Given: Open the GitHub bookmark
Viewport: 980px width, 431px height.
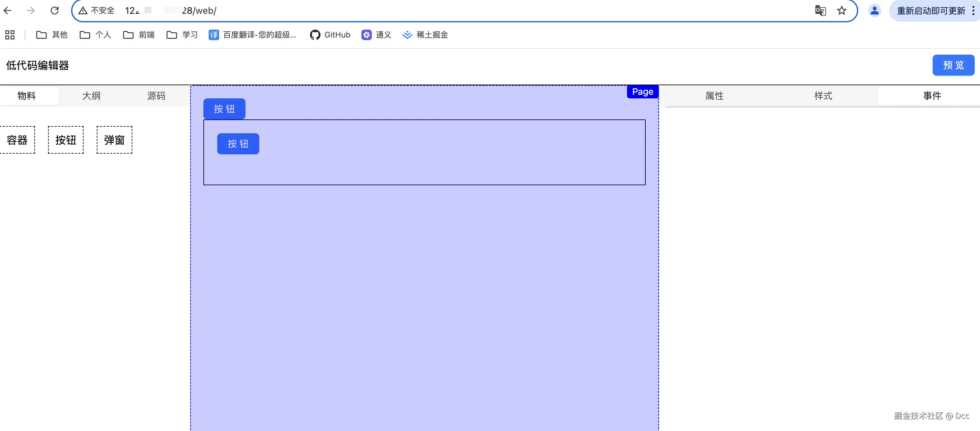Looking at the screenshot, I should pos(330,35).
